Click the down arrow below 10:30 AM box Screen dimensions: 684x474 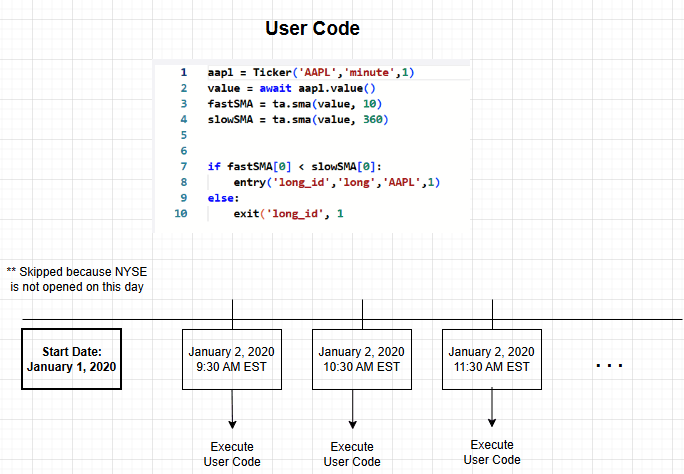[x=352, y=410]
